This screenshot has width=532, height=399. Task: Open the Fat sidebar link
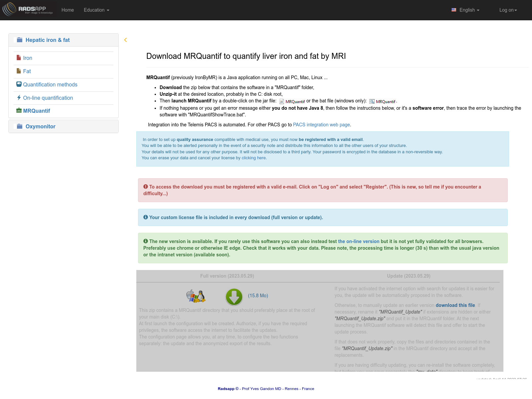click(x=27, y=71)
